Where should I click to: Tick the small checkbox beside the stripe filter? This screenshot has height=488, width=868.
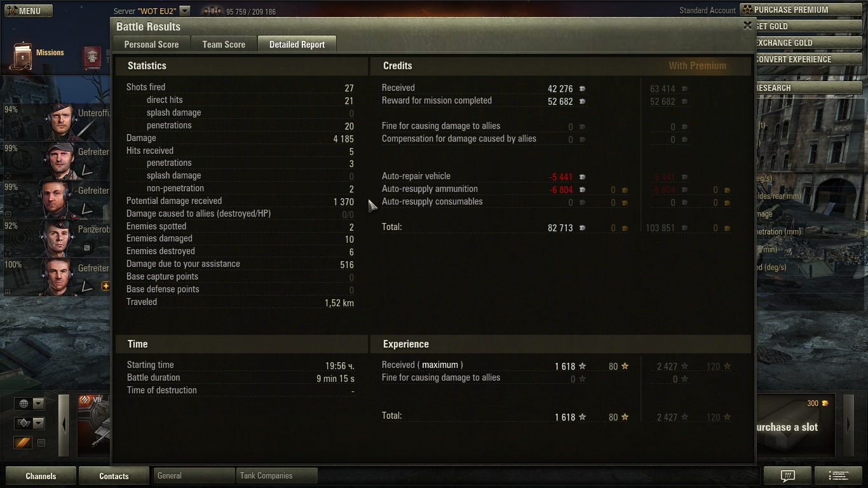(x=41, y=443)
